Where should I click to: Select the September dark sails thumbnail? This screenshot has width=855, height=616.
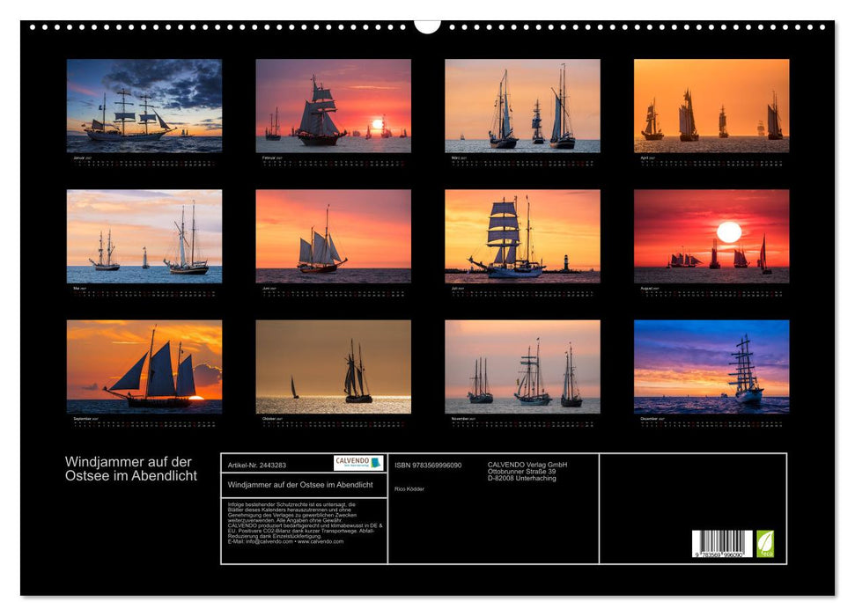tap(144, 367)
